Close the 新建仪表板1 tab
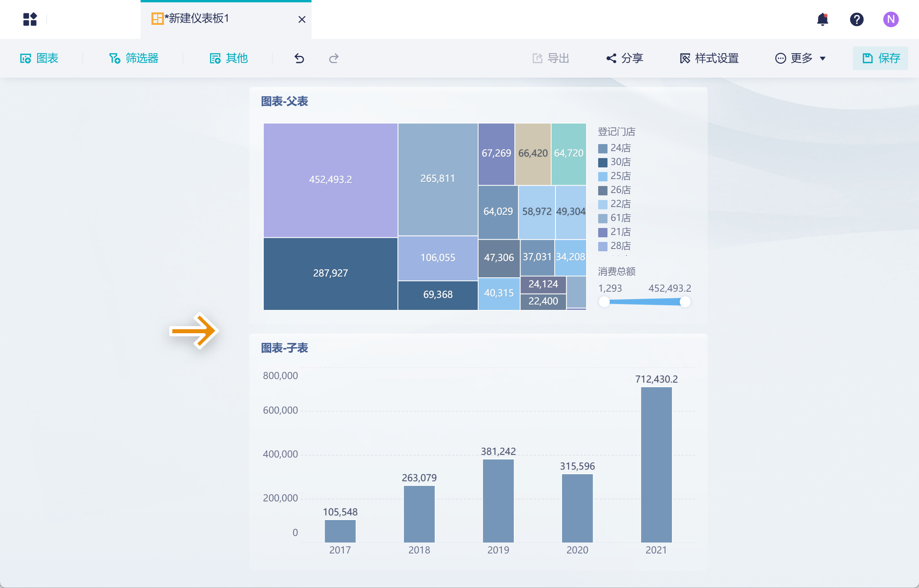919x588 pixels. click(x=302, y=19)
